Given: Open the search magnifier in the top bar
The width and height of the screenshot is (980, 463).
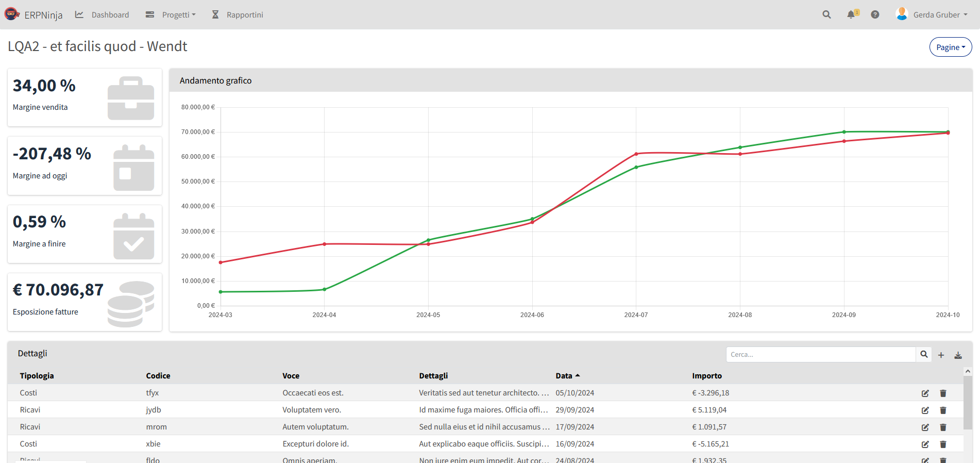Looking at the screenshot, I should (826, 14).
